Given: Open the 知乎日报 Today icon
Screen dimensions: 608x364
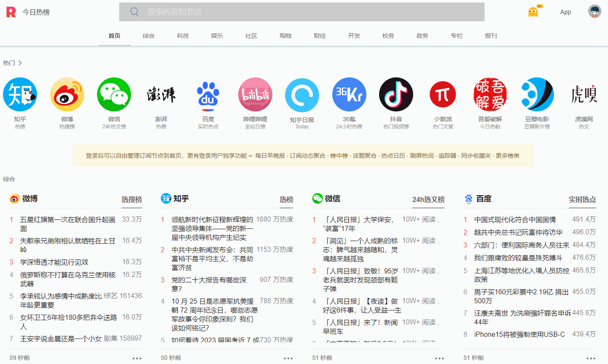Looking at the screenshot, I should pos(302,95).
